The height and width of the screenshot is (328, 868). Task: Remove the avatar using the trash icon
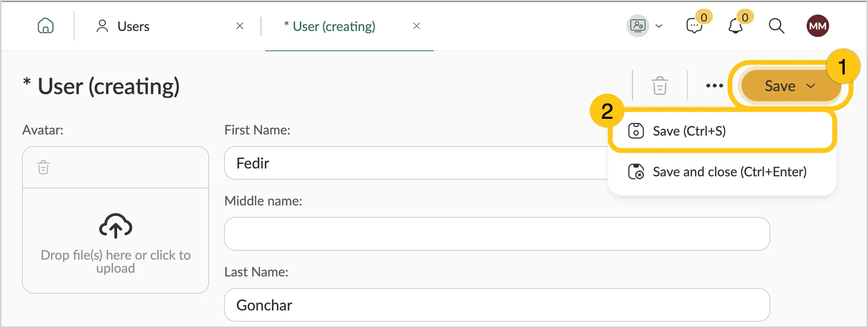pyautogui.click(x=43, y=167)
